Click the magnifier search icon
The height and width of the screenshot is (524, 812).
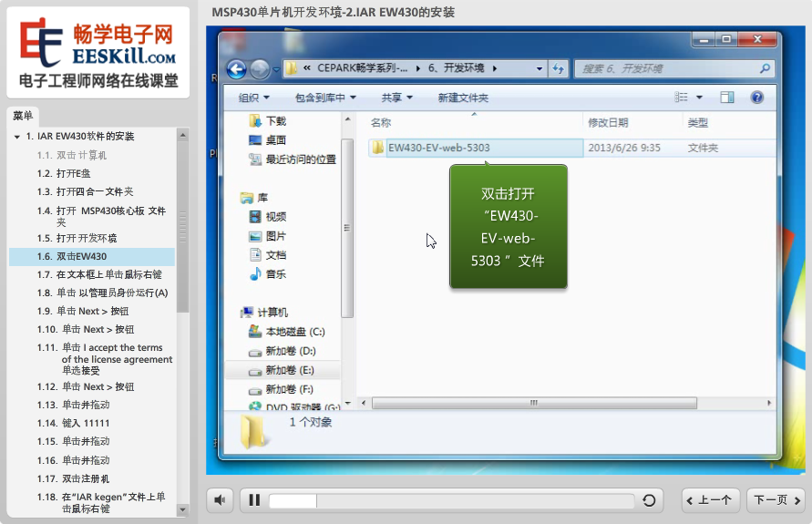pos(765,67)
